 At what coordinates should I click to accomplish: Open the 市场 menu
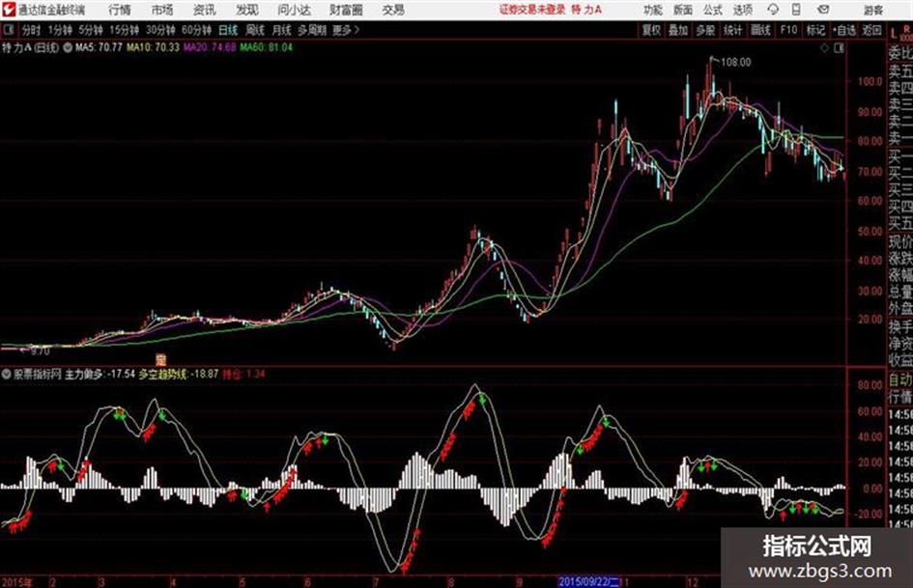pos(162,10)
